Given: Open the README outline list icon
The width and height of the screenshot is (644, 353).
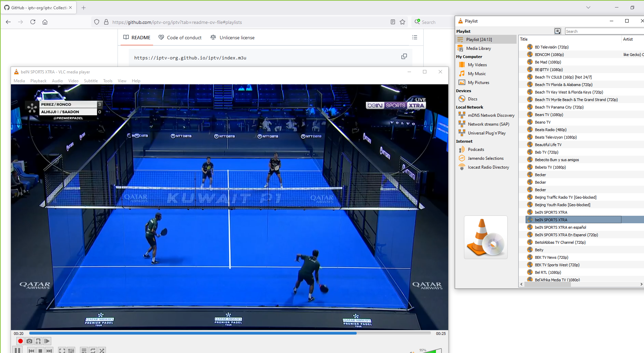Looking at the screenshot, I should [415, 37].
